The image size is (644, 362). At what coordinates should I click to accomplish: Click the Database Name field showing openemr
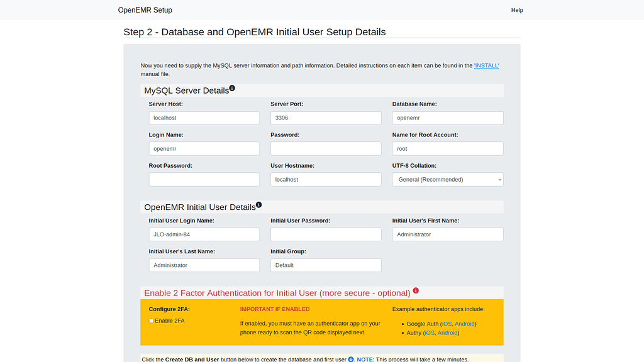pyautogui.click(x=447, y=118)
